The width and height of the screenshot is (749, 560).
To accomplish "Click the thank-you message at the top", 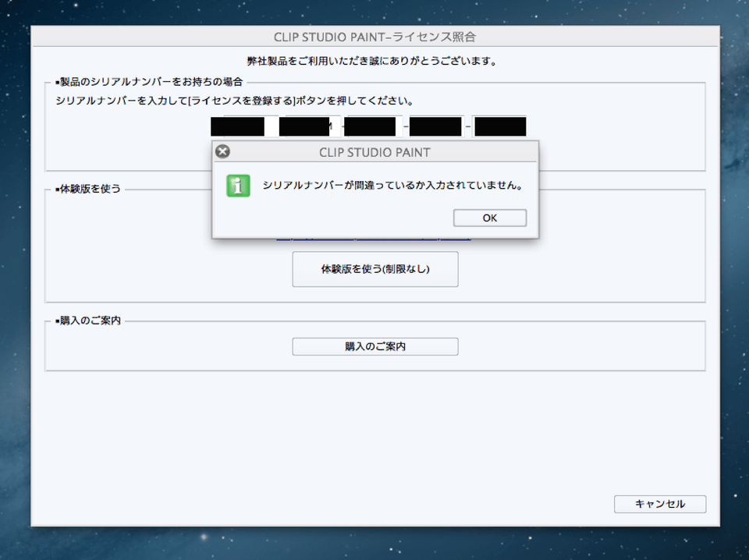I will (x=374, y=61).
